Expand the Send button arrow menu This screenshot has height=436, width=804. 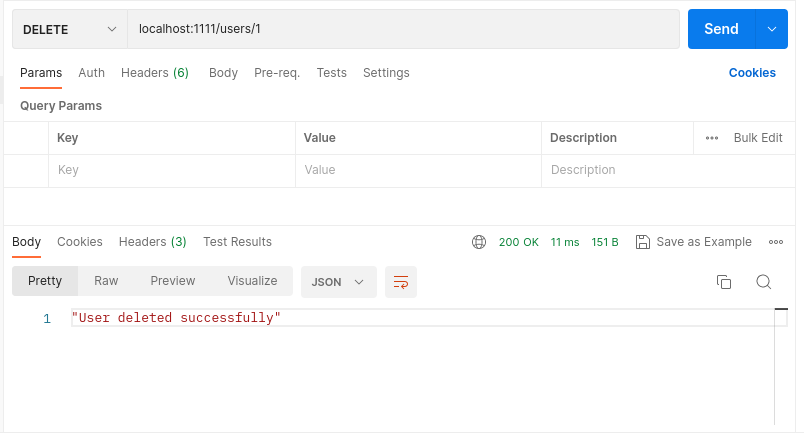click(x=771, y=29)
